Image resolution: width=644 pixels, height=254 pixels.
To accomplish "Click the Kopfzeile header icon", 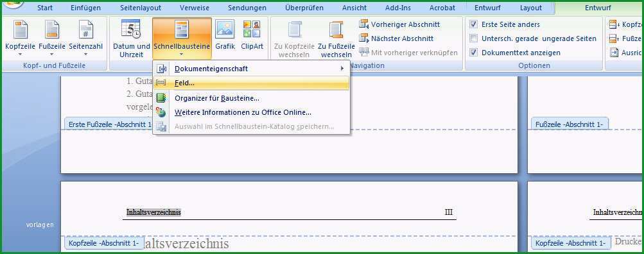I will click(20, 30).
